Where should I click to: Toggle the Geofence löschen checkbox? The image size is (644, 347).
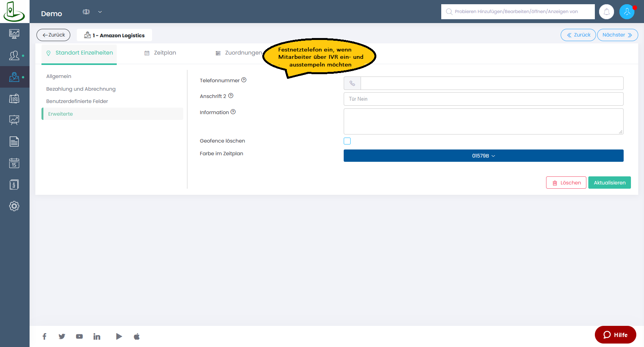tap(347, 141)
